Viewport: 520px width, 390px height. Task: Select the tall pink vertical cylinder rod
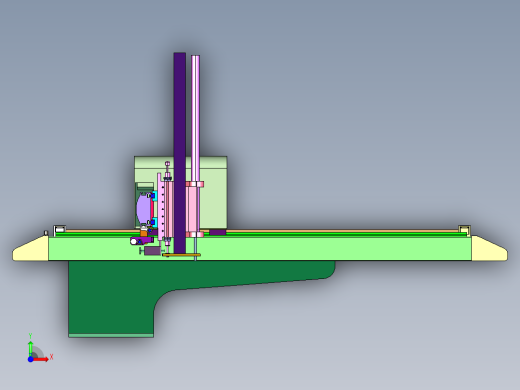pos(196,118)
